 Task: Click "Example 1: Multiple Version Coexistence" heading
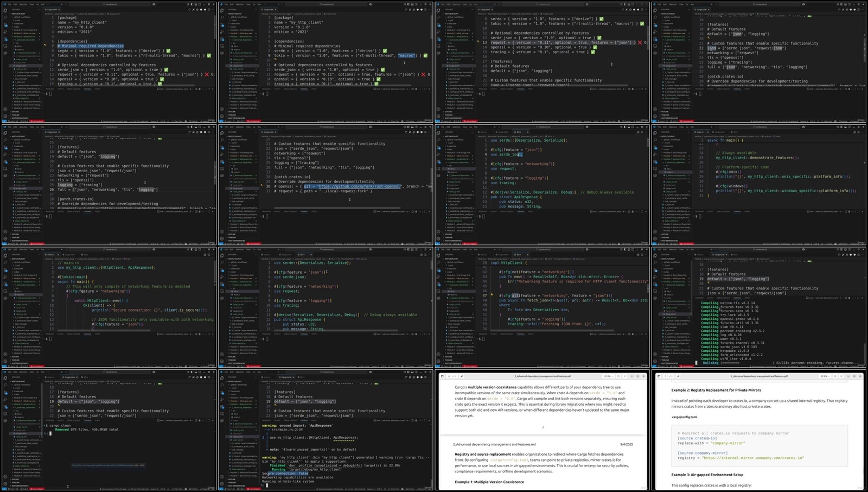tap(489, 482)
